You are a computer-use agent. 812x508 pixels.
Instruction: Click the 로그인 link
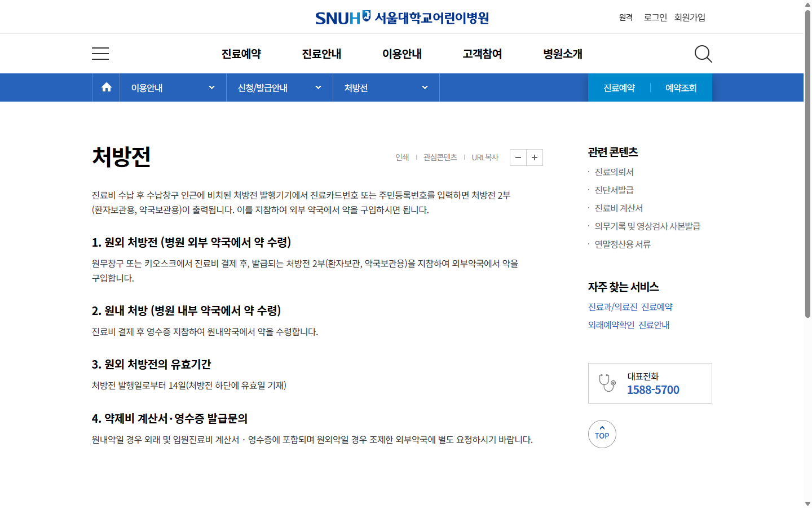(x=655, y=17)
